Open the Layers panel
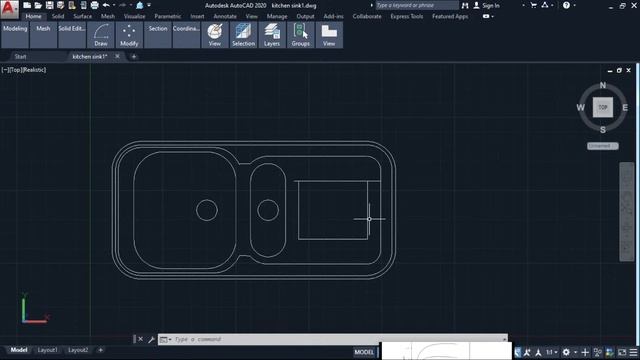This screenshot has height=360, width=640. tap(272, 35)
